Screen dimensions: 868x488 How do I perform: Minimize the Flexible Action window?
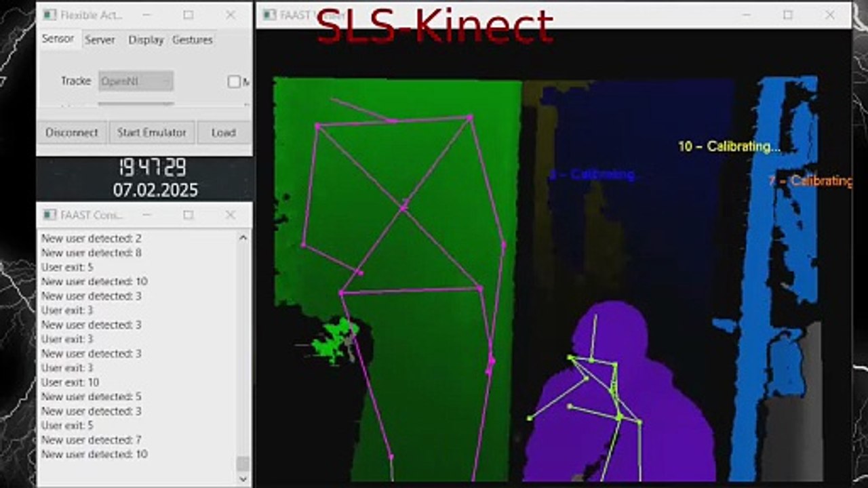(147, 15)
